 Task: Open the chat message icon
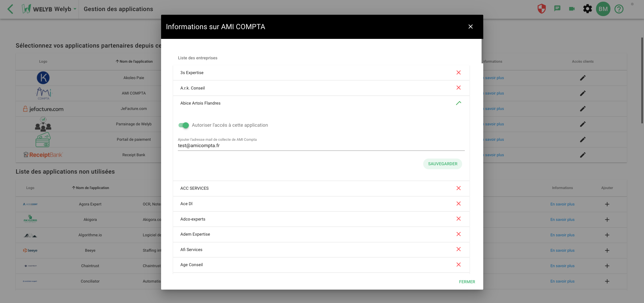pos(557,9)
